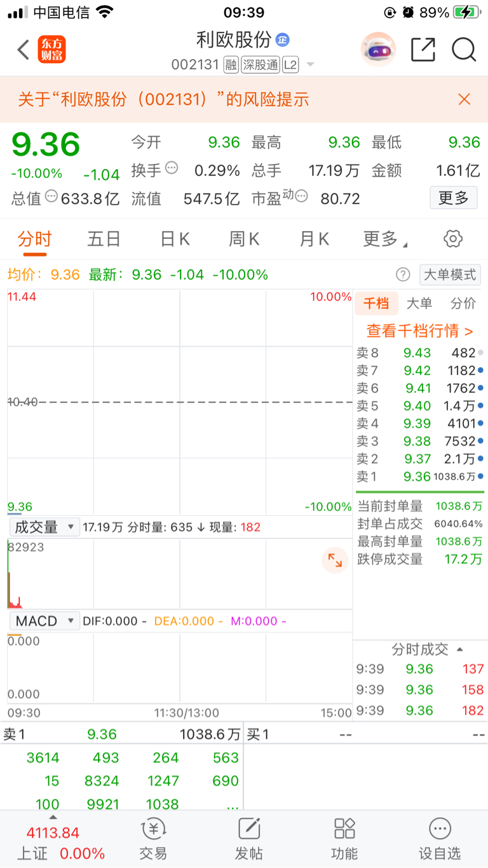Tap the 换手 info icon
Screen dimensions: 488x868
[x=172, y=168]
